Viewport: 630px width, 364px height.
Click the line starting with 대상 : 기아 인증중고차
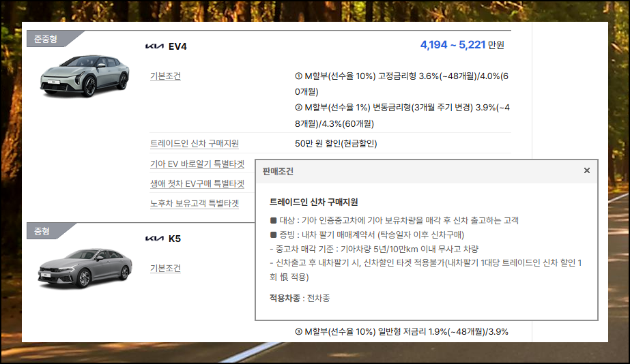394,220
